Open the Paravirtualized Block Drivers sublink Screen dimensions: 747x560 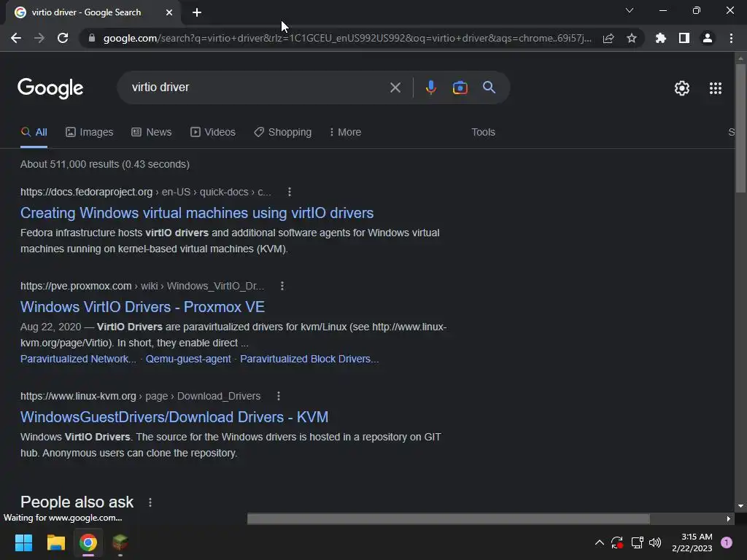(309, 359)
